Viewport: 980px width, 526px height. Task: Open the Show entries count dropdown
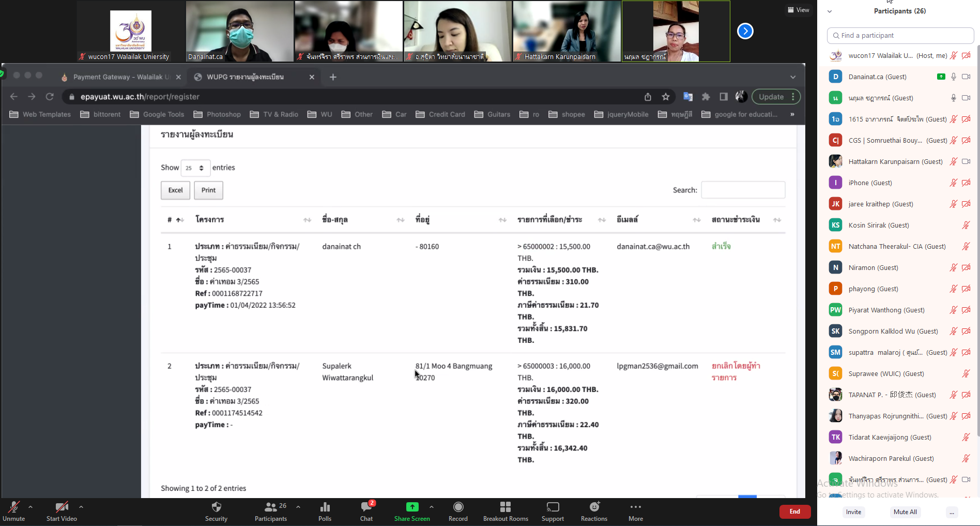[195, 168]
